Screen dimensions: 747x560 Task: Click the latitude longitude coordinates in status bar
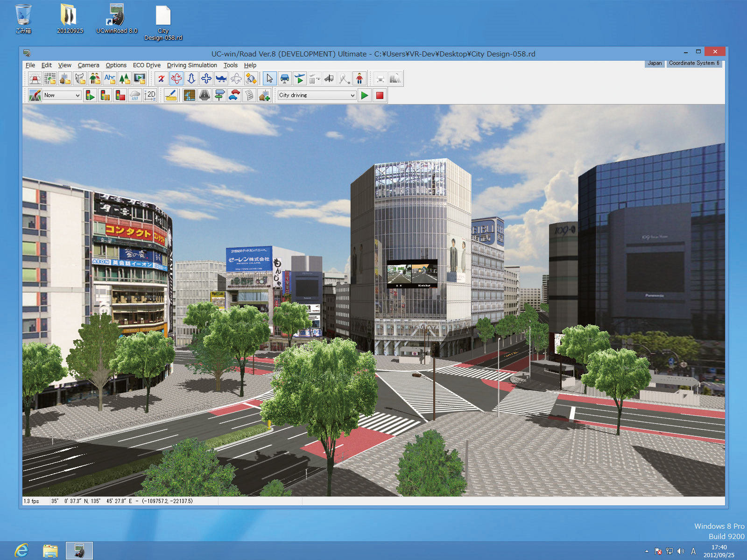pos(121,501)
